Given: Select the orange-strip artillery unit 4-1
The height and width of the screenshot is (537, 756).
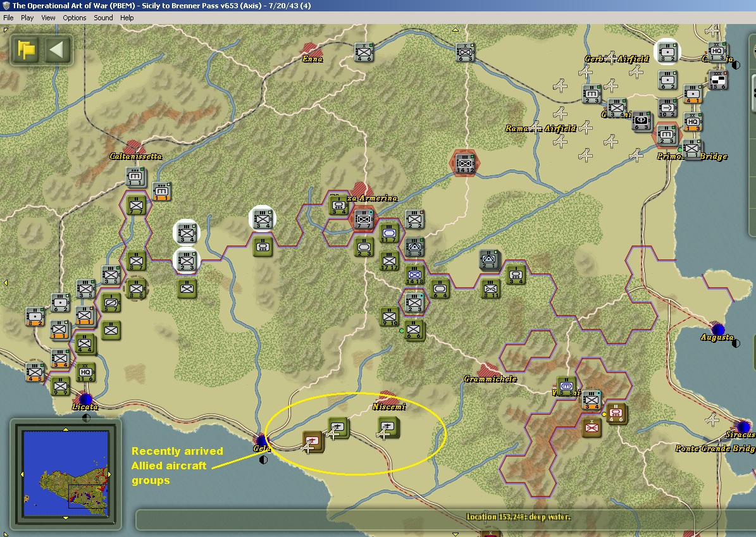Looking at the screenshot, I should (x=692, y=94).
